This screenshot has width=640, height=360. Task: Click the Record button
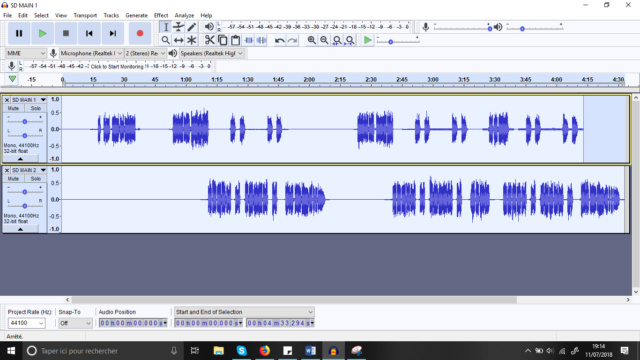[140, 33]
